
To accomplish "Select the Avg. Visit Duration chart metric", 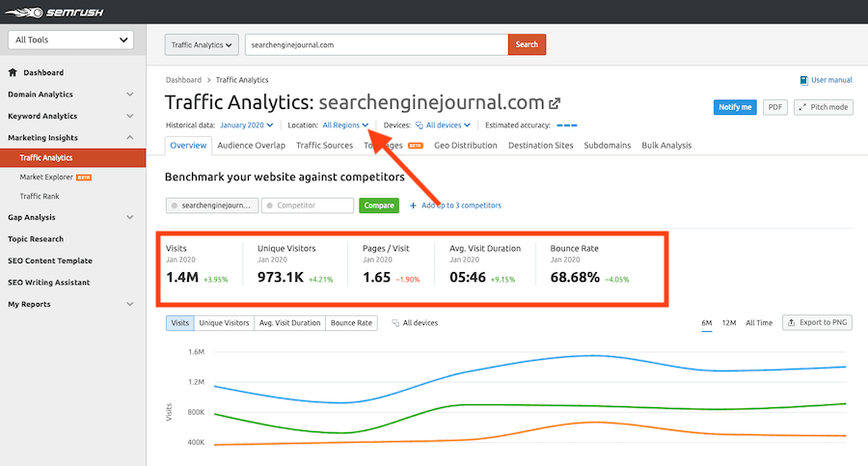I will 290,323.
